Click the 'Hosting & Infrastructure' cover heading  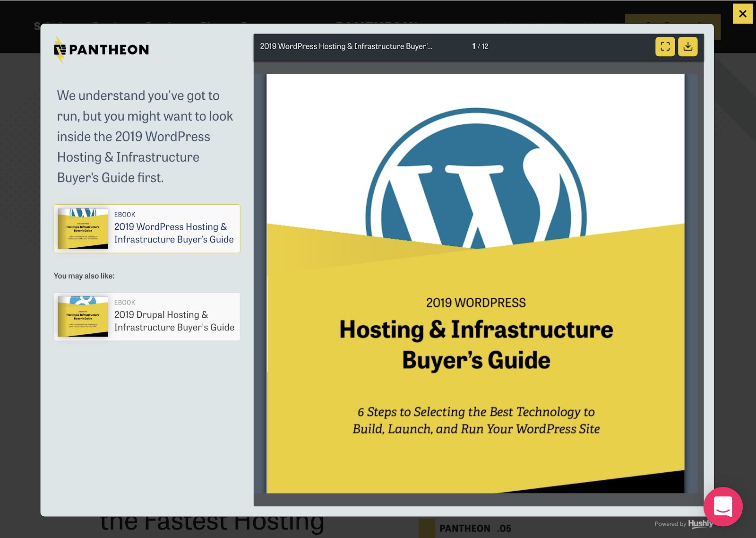click(x=476, y=330)
